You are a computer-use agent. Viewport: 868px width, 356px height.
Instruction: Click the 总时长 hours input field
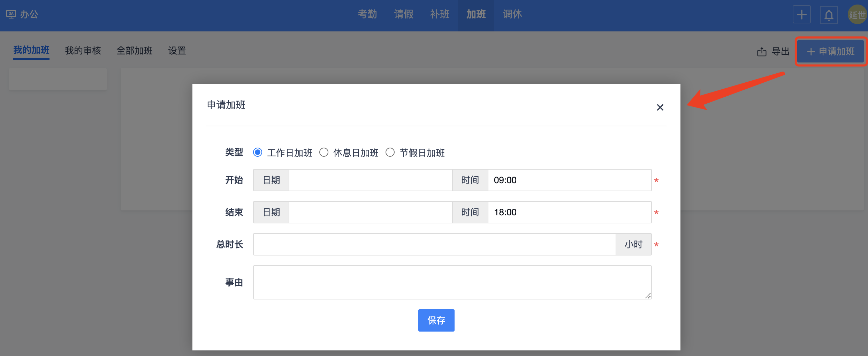tap(434, 244)
